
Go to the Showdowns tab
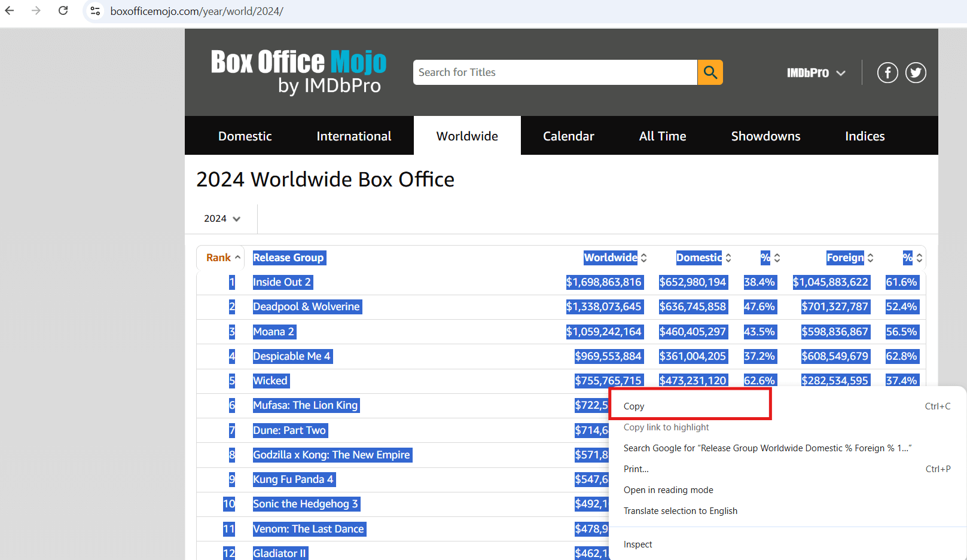(765, 136)
